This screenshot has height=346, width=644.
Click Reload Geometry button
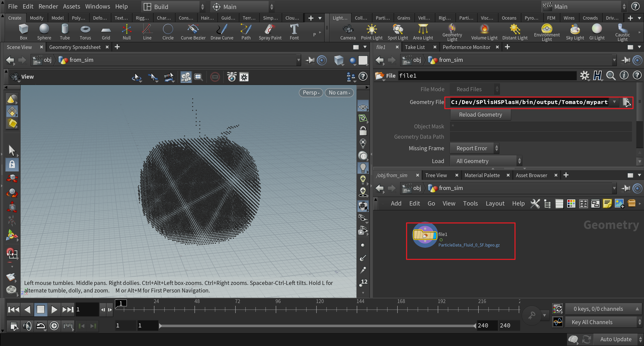pyautogui.click(x=481, y=114)
